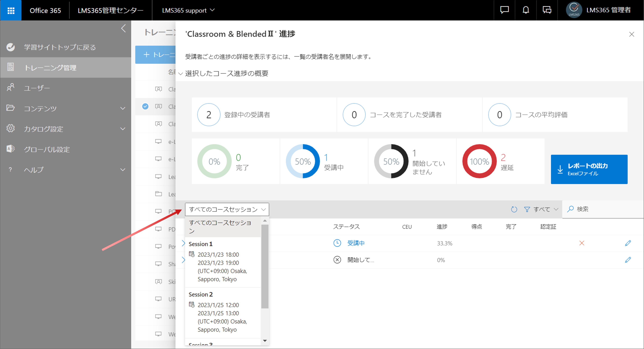The width and height of the screenshot is (644, 349).
Task: Click the search magnifier icon
Action: coord(570,209)
